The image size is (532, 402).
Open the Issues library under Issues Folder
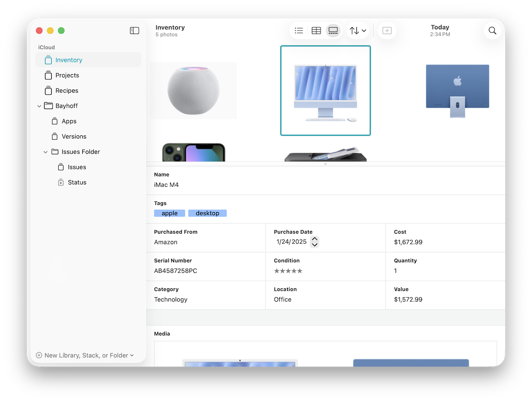point(78,167)
